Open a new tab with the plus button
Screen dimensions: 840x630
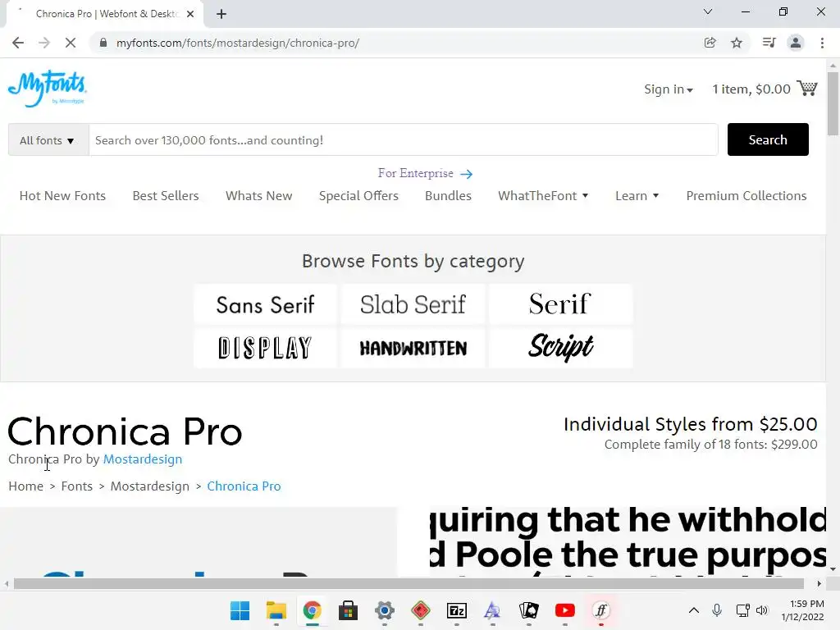tap(221, 14)
